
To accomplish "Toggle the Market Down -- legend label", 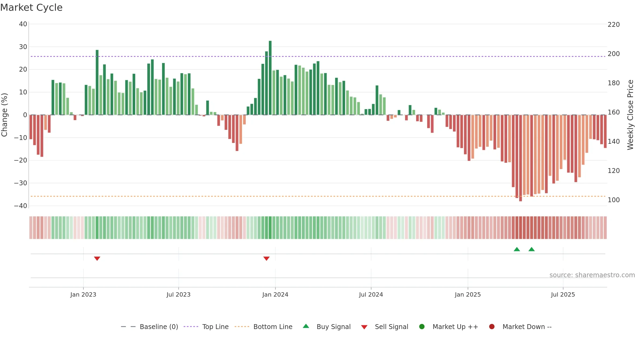I will coord(527,327).
